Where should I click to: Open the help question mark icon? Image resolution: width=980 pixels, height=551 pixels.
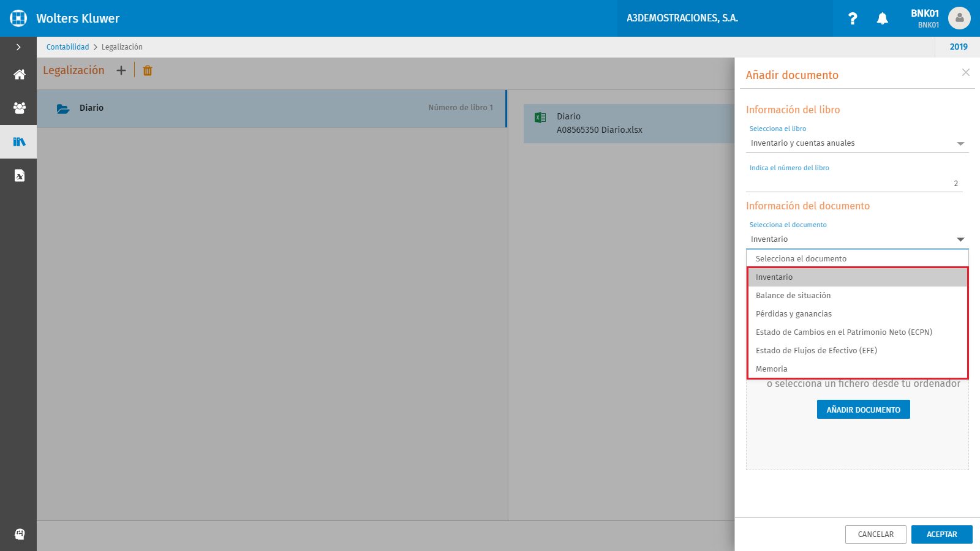(853, 18)
